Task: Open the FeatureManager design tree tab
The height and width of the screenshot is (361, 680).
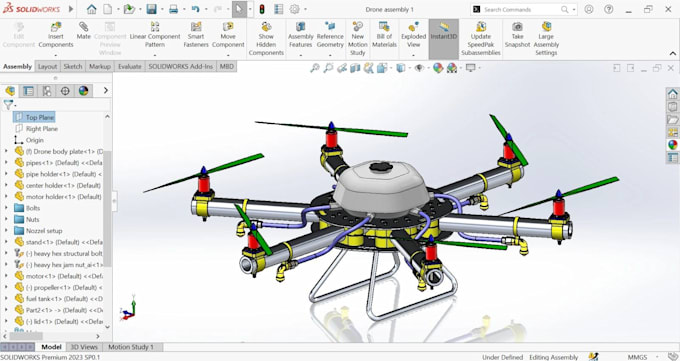Action: click(x=10, y=91)
